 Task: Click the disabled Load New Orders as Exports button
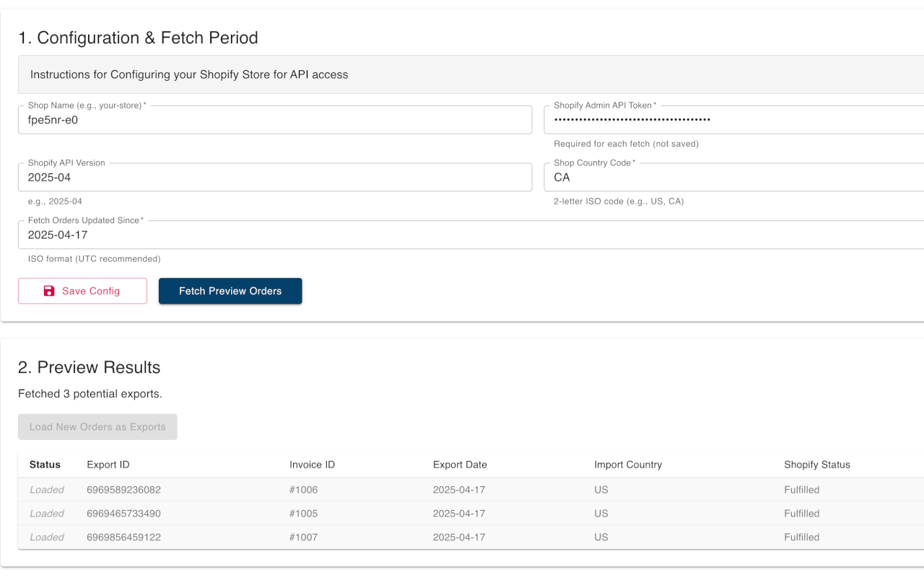click(97, 427)
